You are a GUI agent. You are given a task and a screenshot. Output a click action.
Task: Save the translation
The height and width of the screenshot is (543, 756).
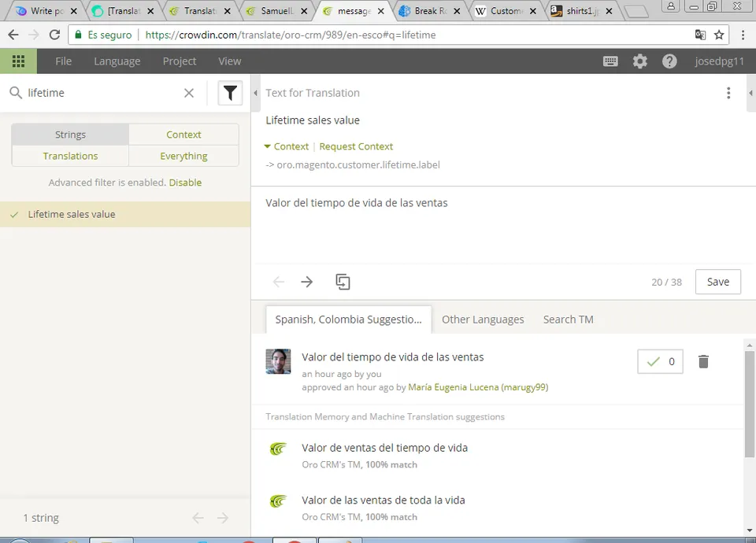pyautogui.click(x=718, y=282)
